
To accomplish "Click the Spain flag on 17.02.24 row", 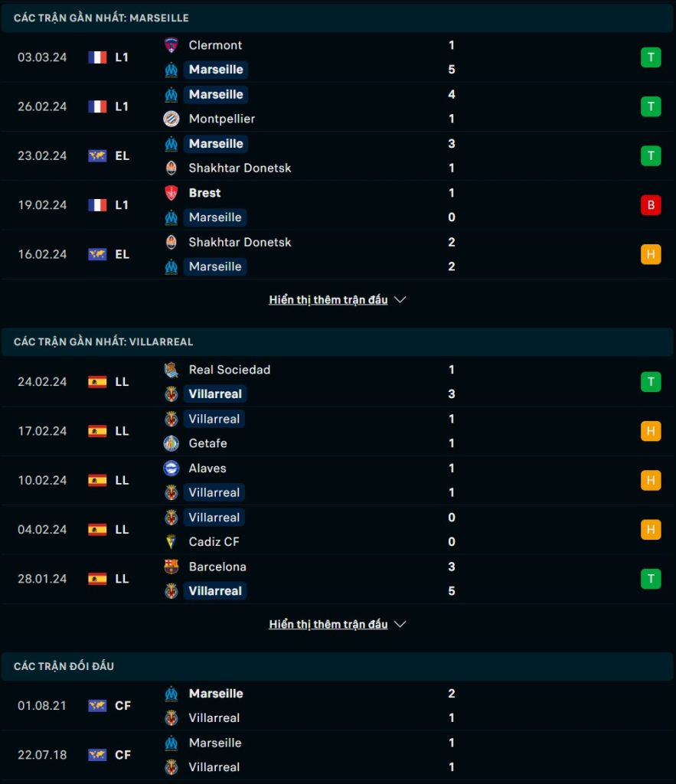I will [97, 431].
